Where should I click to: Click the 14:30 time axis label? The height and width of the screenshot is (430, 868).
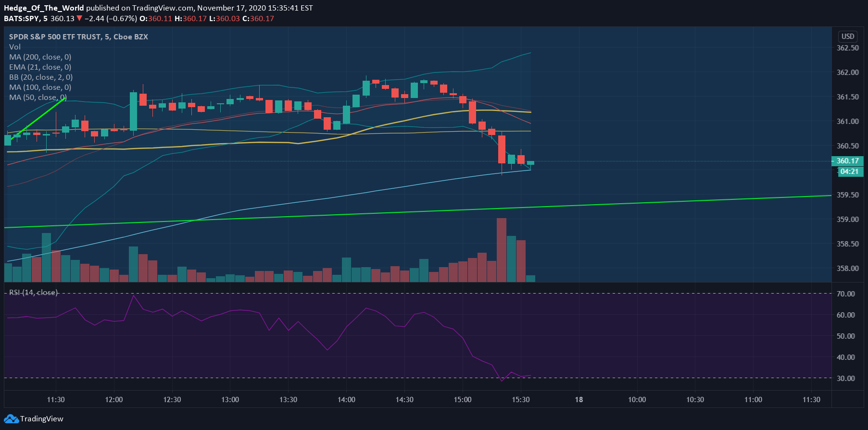[x=405, y=400]
